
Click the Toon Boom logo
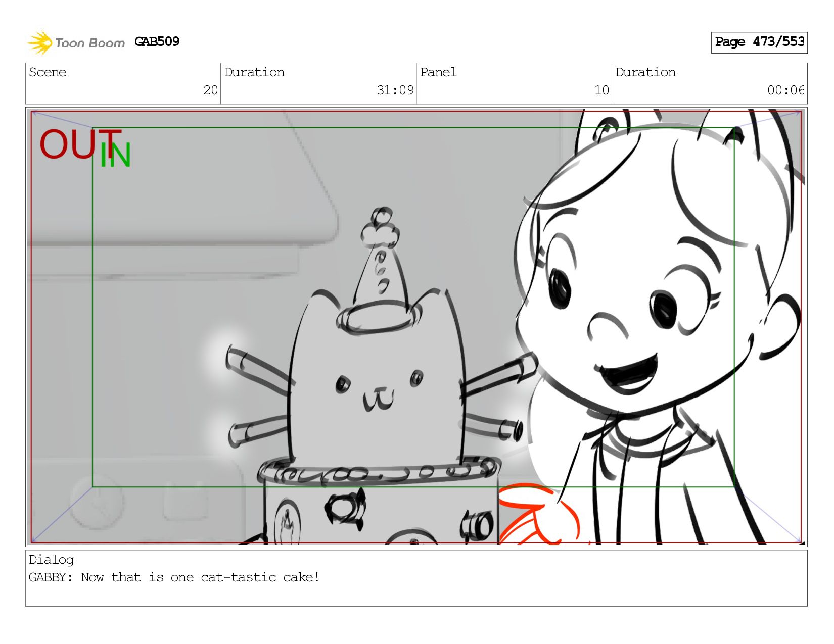point(76,42)
